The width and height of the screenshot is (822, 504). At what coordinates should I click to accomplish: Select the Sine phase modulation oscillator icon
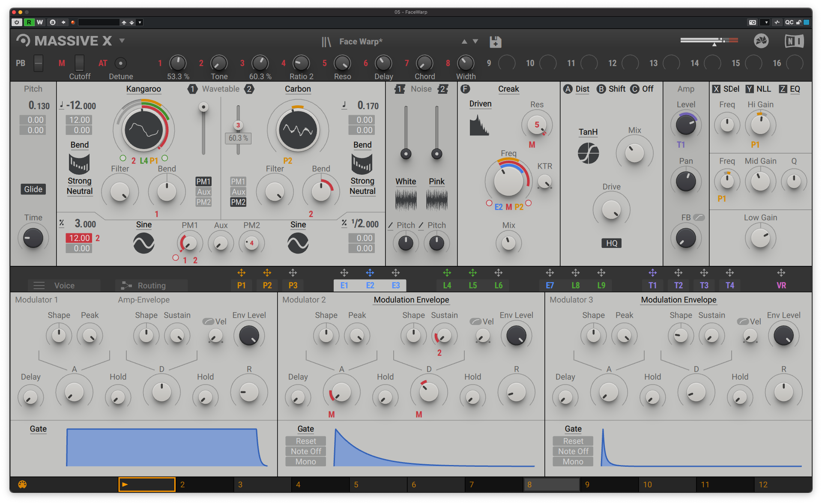[144, 243]
